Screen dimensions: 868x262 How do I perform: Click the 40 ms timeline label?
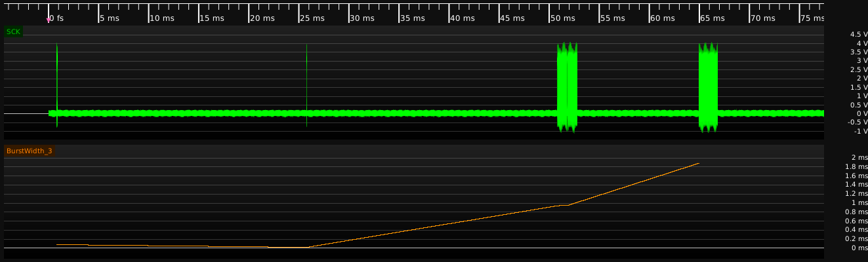coord(463,18)
